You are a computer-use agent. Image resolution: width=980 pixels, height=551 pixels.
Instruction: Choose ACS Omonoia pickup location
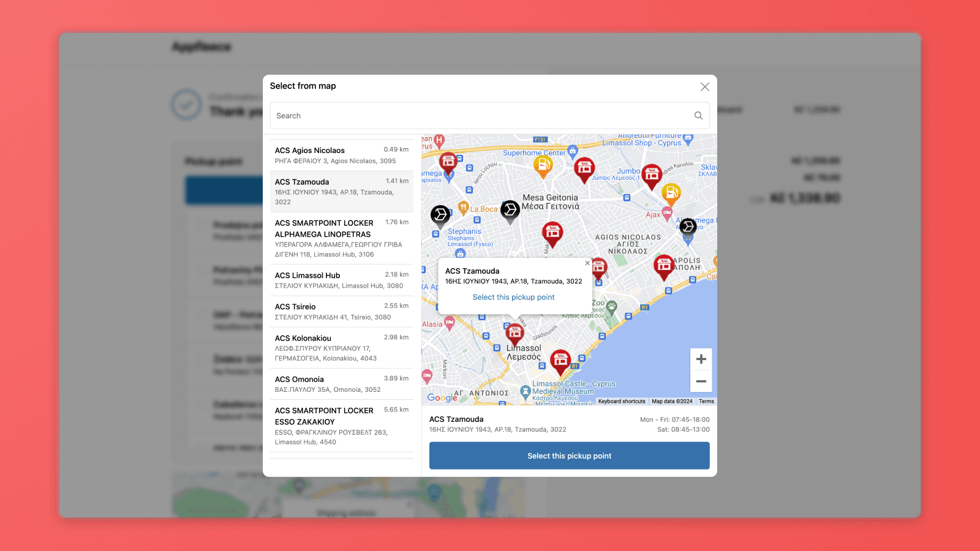[342, 384]
